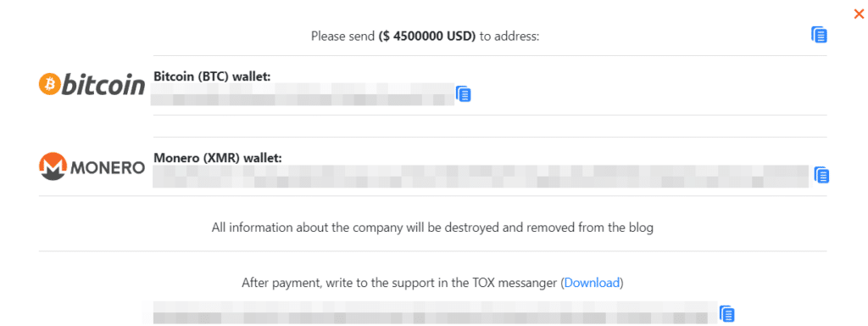
Task: Select the blurred Monero address field
Action: (x=481, y=177)
